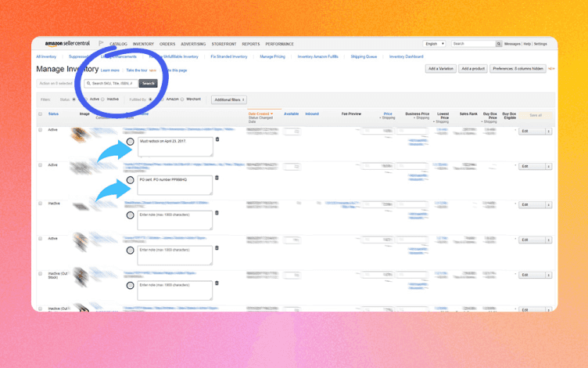
Task: Open the Inventory Amazon Fulfills tab
Action: point(317,56)
